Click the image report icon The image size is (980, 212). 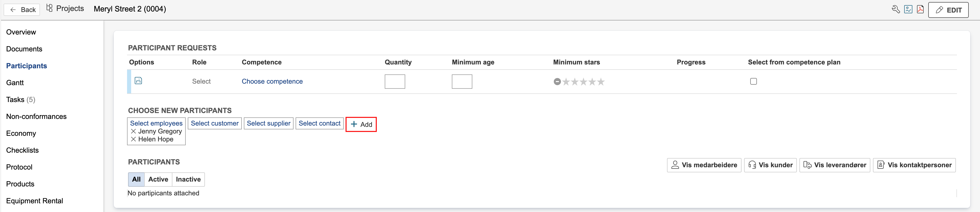coord(908,9)
